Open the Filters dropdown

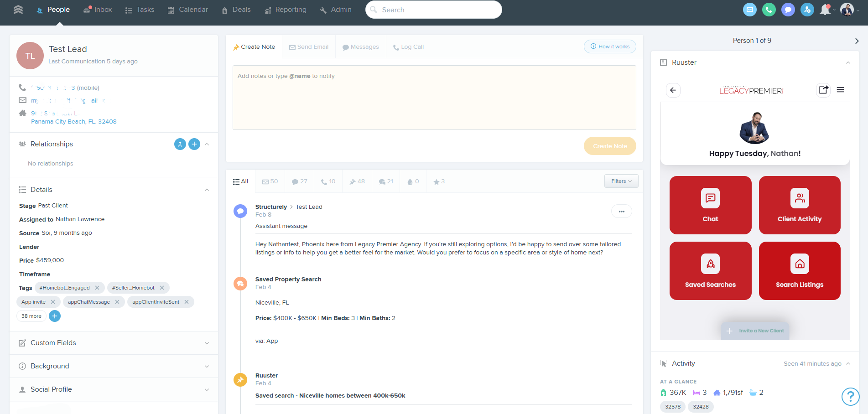pos(621,181)
